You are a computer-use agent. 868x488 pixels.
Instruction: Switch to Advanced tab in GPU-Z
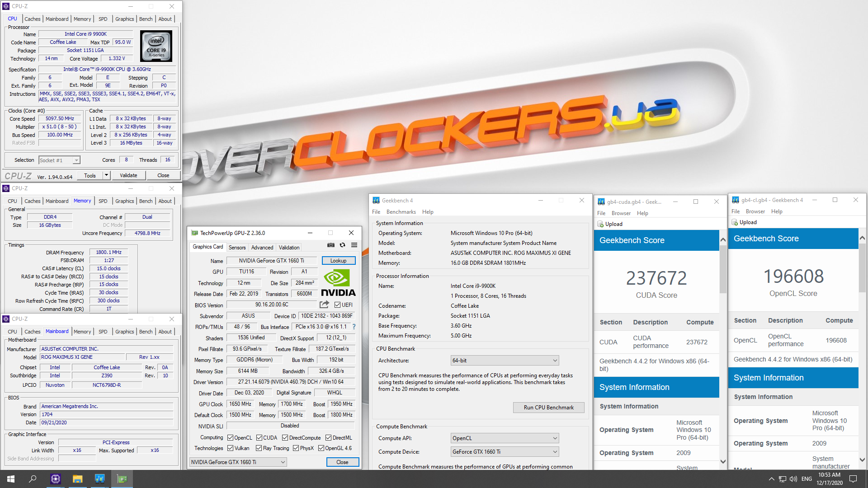262,248
